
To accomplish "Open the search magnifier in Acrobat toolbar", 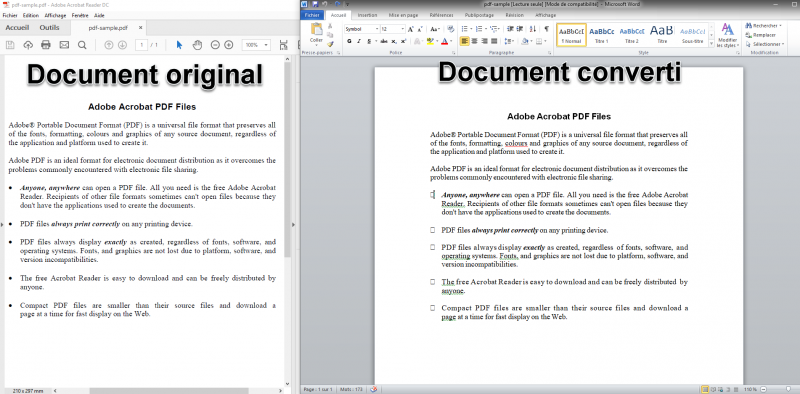I will [x=82, y=45].
